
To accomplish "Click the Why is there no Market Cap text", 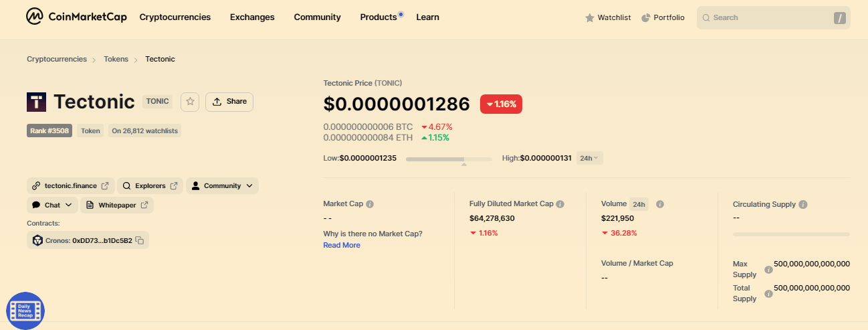I will click(372, 234).
